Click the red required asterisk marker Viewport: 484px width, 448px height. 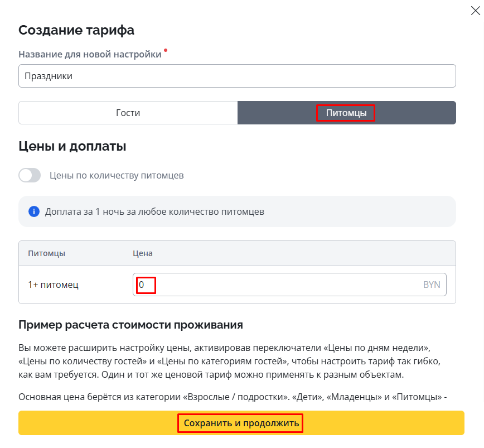pyautogui.click(x=166, y=51)
